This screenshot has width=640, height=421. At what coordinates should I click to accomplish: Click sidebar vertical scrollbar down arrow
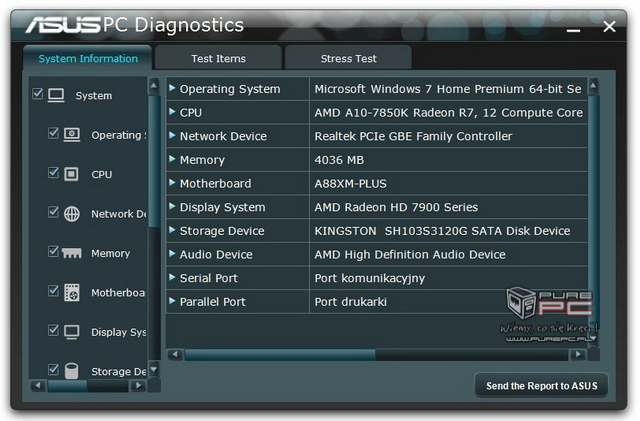coord(154,370)
